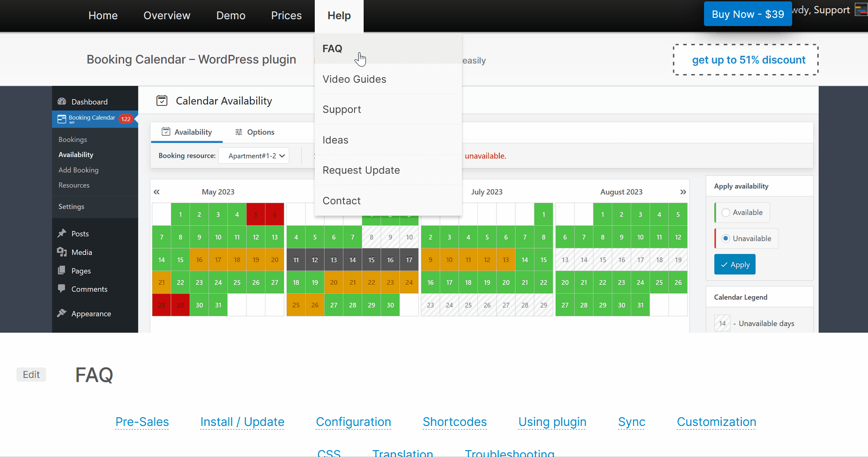Open the Booking resource Apartment#1-2 dropdown
This screenshot has height=457, width=868.
(254, 156)
